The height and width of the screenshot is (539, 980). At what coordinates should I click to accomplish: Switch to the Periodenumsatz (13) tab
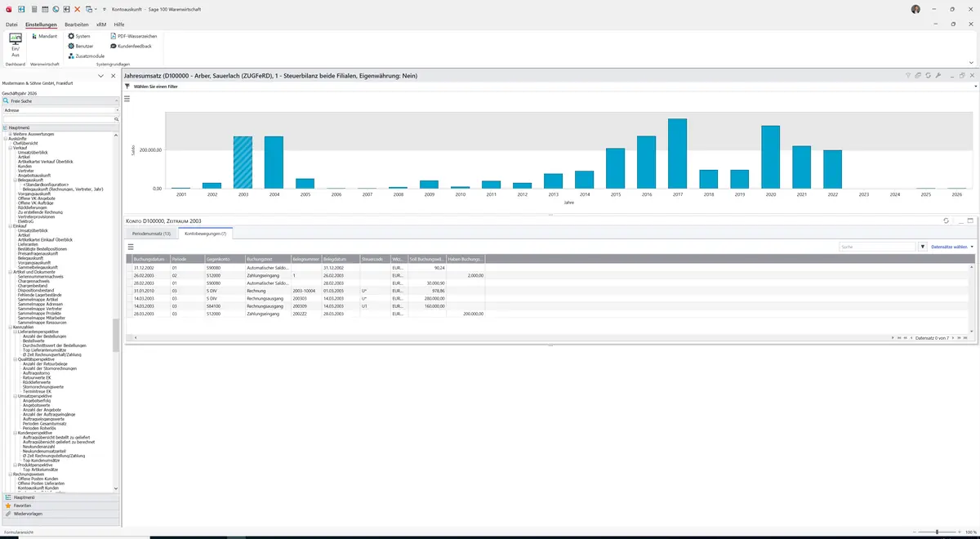click(x=151, y=234)
